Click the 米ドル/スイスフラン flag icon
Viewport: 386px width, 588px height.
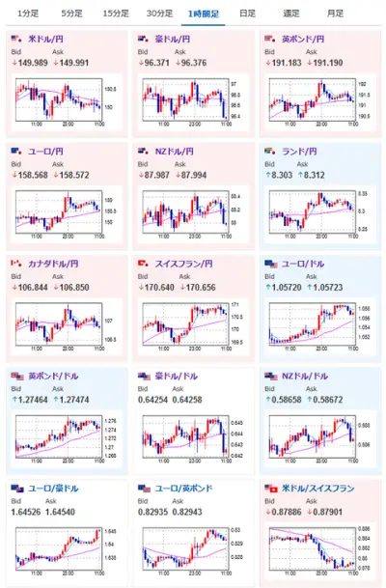click(270, 489)
